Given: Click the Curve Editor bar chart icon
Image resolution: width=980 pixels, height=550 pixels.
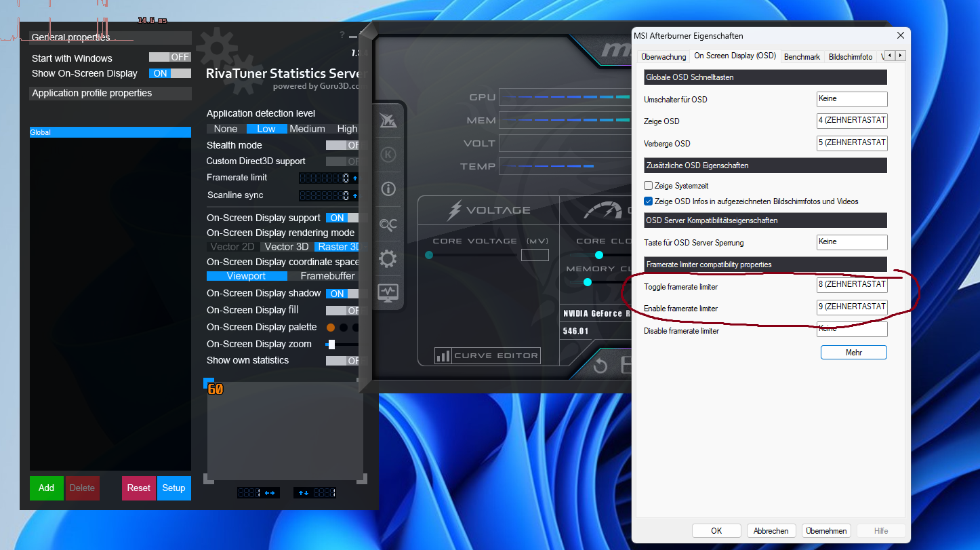Looking at the screenshot, I should point(443,355).
